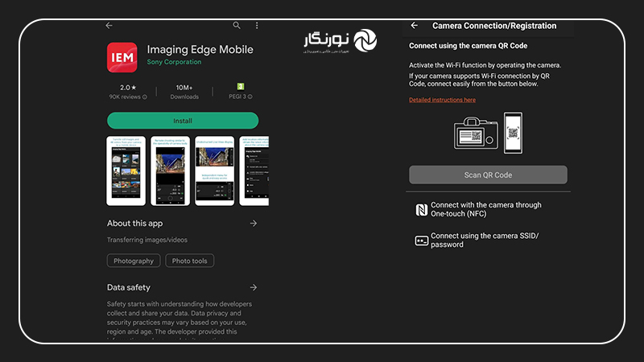Screen dimensions: 644x362
Task: Install Imaging Edge Mobile
Action: click(183, 121)
